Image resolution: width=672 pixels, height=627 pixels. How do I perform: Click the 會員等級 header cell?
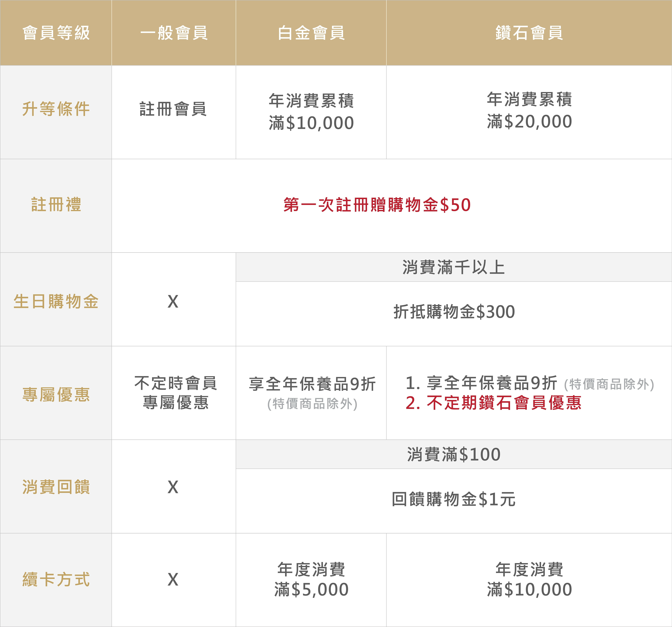tap(56, 33)
